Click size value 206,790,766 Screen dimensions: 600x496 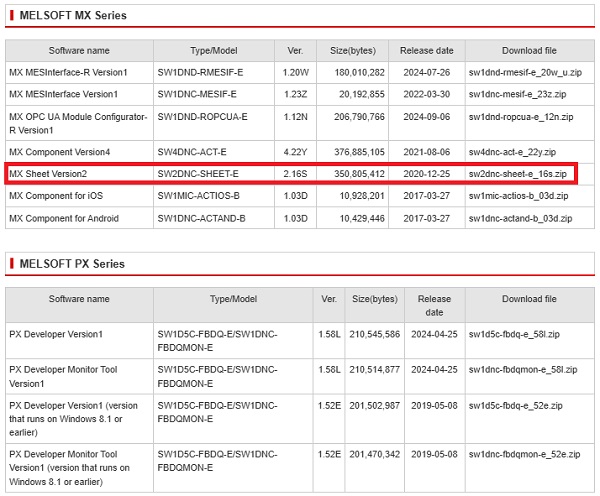(x=359, y=117)
